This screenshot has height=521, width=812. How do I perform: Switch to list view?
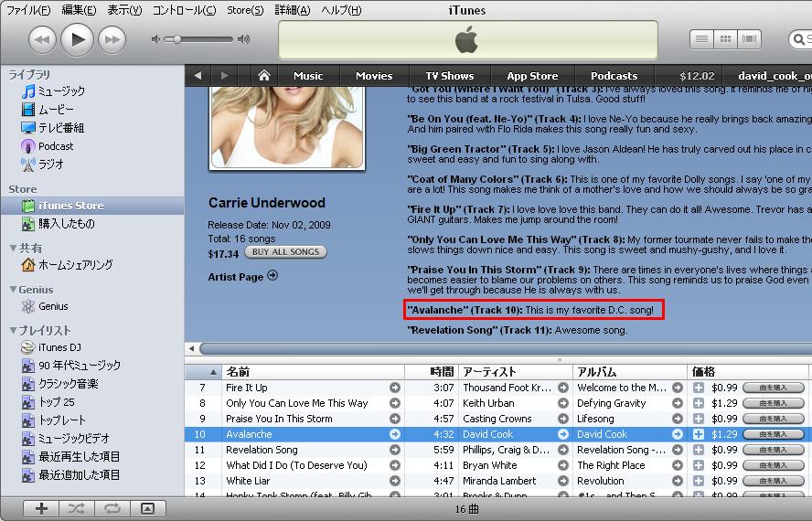coord(701,38)
